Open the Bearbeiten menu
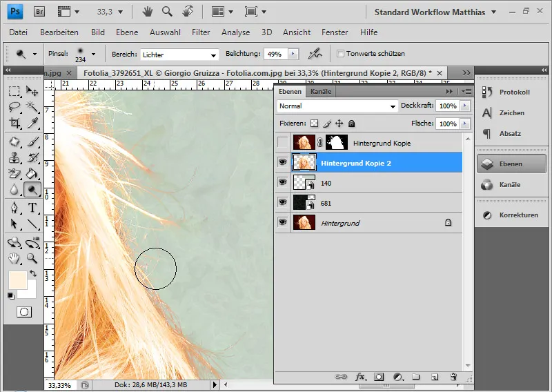This screenshot has height=392, width=552. (x=59, y=32)
